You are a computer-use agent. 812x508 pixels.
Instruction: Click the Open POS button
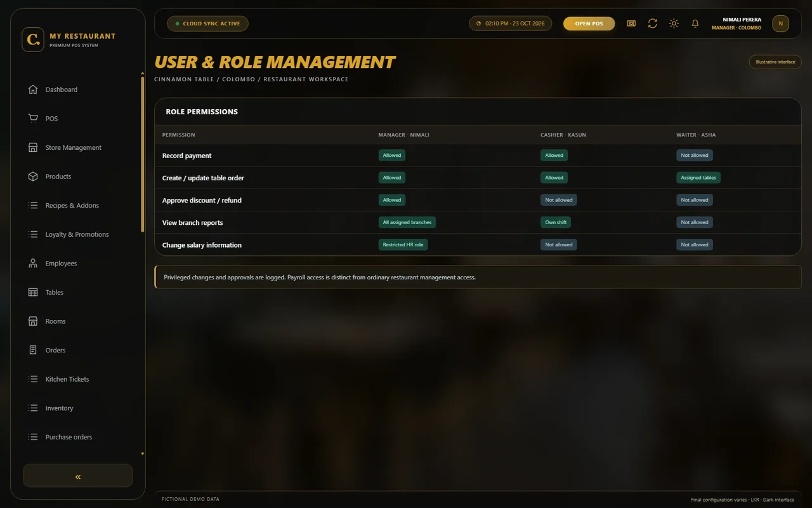click(589, 23)
